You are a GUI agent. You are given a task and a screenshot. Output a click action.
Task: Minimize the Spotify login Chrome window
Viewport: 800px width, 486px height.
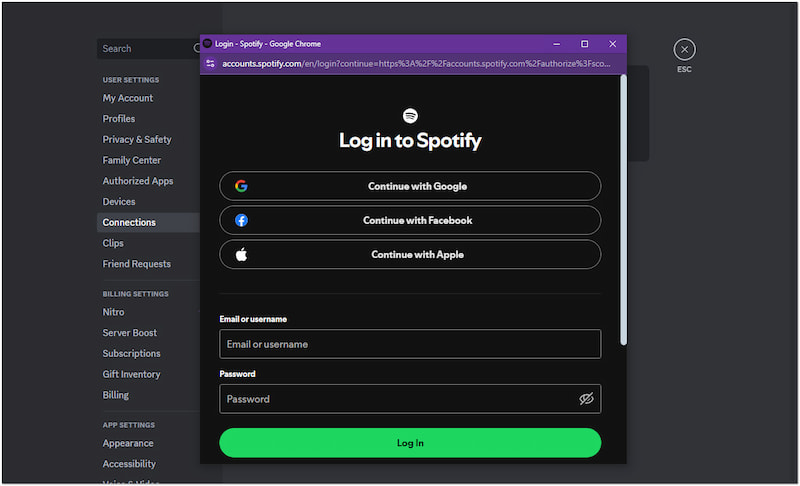pos(557,44)
